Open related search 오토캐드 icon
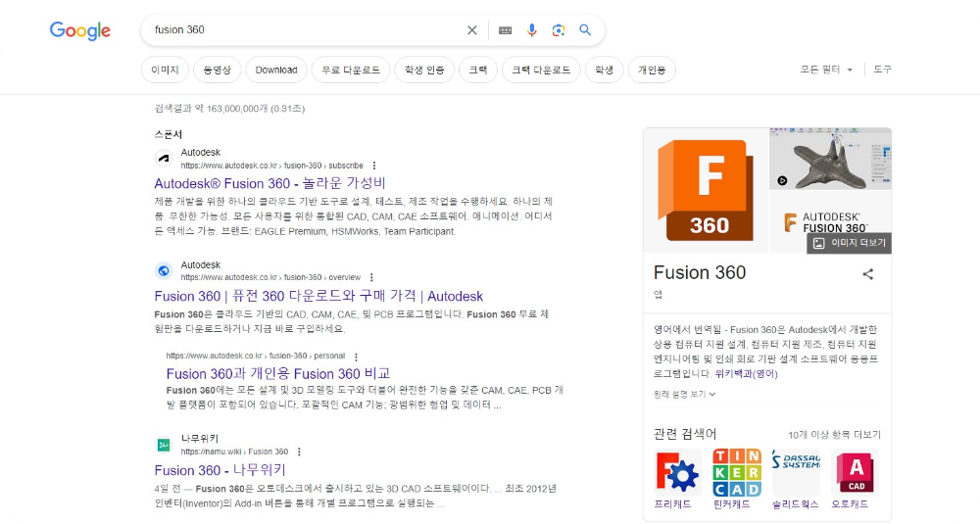Screen dimensions: 980x524 point(855,472)
